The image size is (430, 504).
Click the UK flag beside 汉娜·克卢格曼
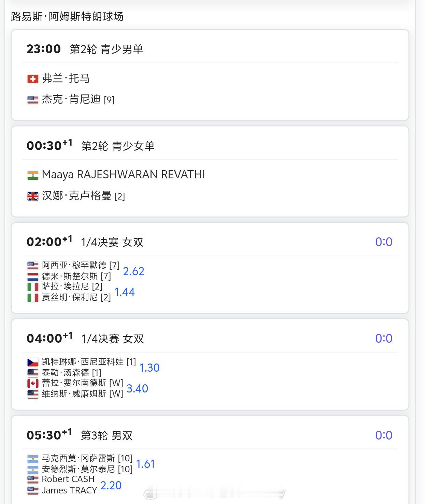pos(33,196)
